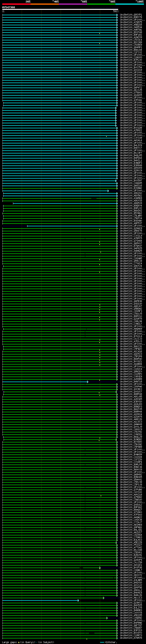Open hit UniRef100_B8AJU4
146x644 pixels.
click(x=131, y=50)
